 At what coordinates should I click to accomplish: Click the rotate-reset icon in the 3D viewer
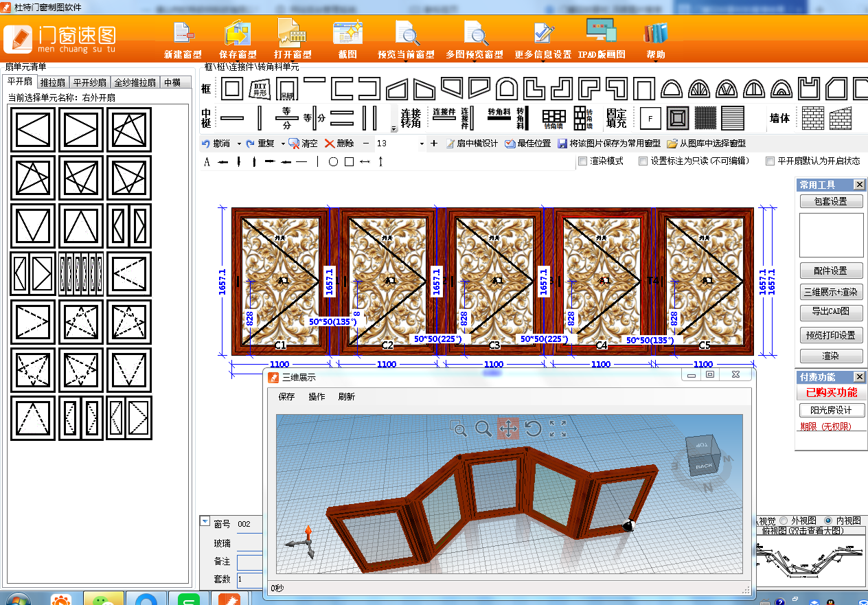[533, 429]
